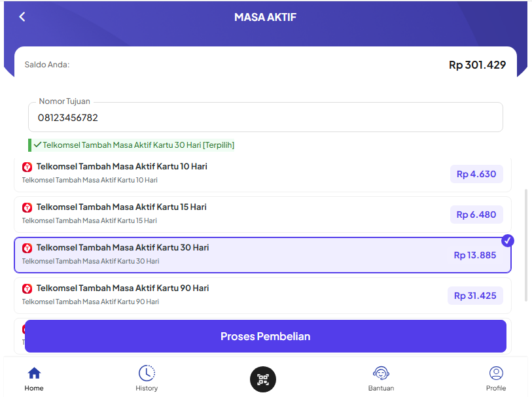Open the QR code scanner

262,379
